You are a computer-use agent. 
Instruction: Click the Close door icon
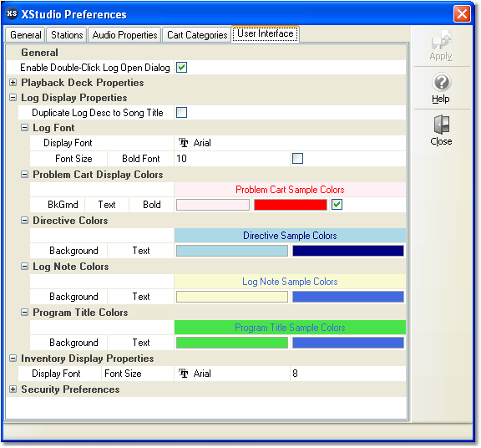click(x=441, y=125)
